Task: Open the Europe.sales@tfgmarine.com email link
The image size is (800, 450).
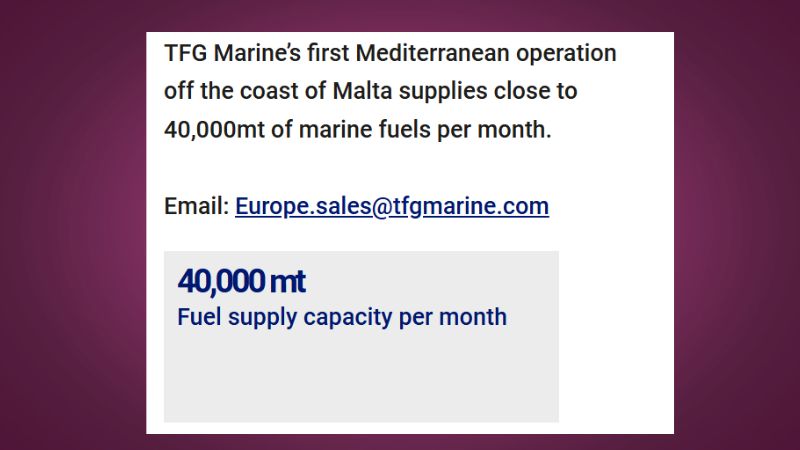Action: coord(392,207)
